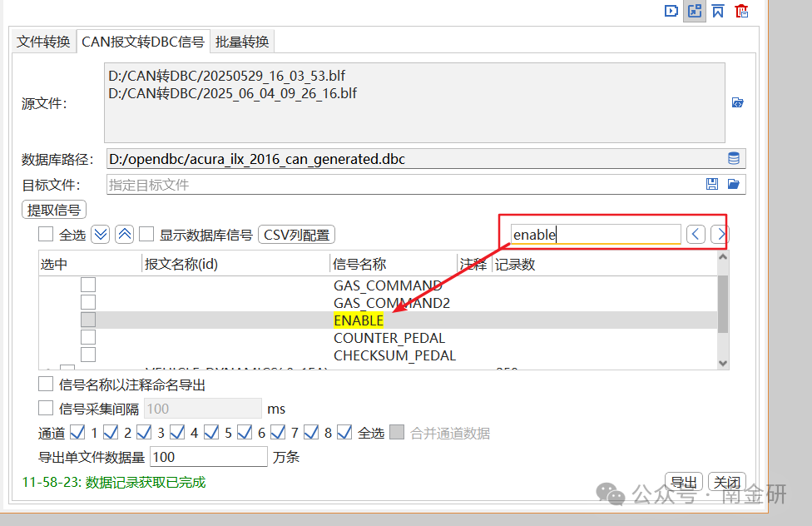Image resolution: width=812 pixels, height=526 pixels.
Task: Uncheck channel 4 checkbox
Action: tap(178, 432)
